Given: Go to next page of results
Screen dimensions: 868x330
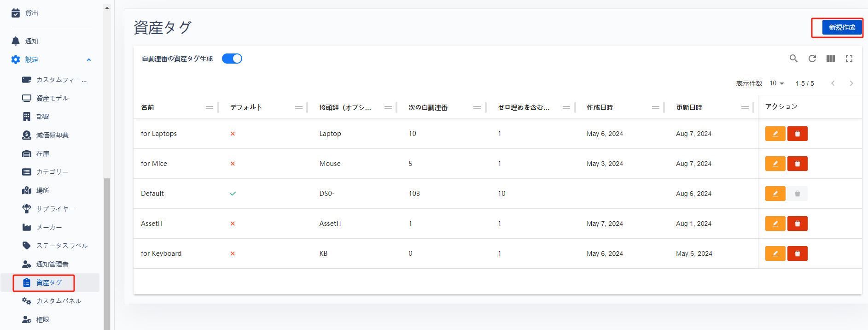Looking at the screenshot, I should pyautogui.click(x=851, y=83).
